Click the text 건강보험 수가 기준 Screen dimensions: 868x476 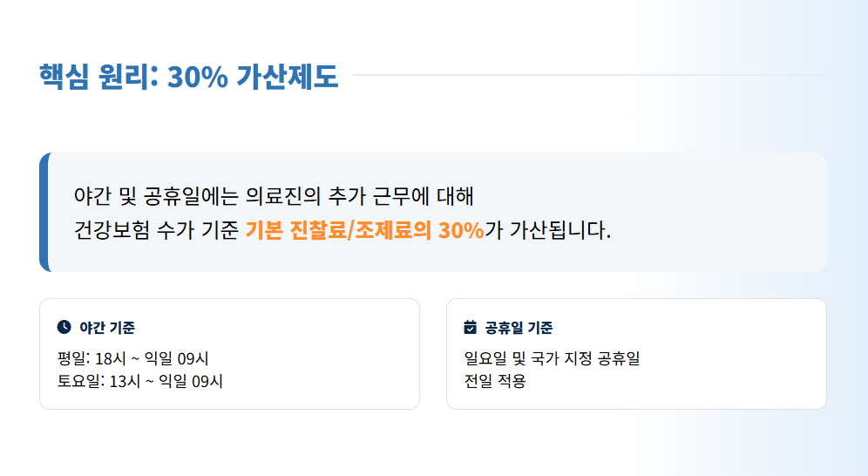coord(157,231)
